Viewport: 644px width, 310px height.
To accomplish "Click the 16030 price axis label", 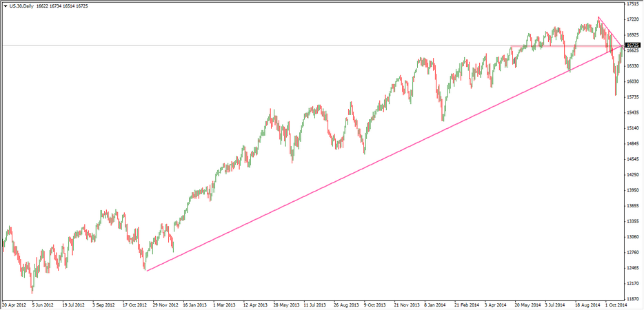I will (634, 81).
